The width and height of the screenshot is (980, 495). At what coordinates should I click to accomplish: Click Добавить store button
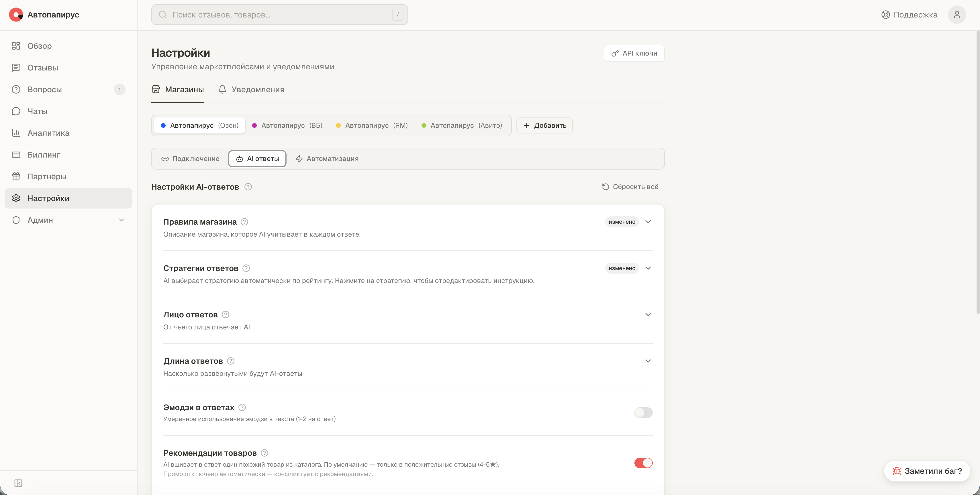544,125
